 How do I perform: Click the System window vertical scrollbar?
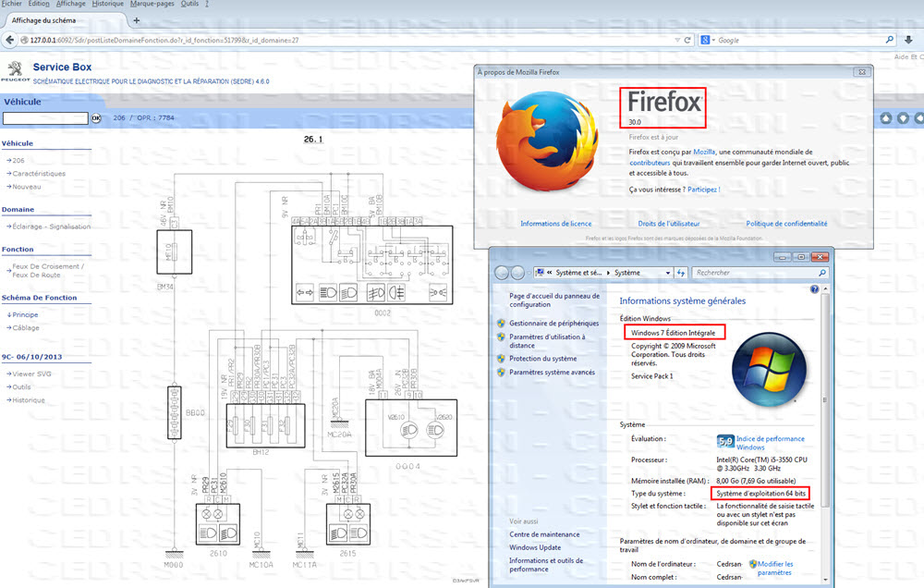(x=825, y=399)
